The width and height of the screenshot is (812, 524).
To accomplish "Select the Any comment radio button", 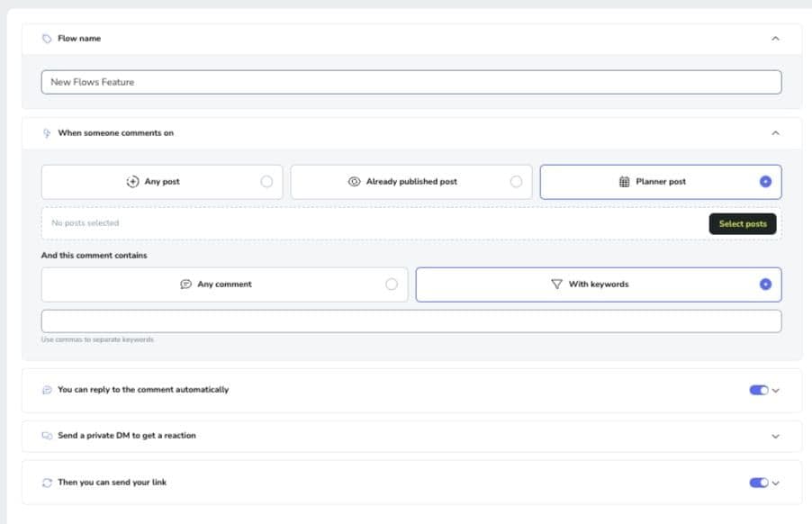I will [392, 285].
